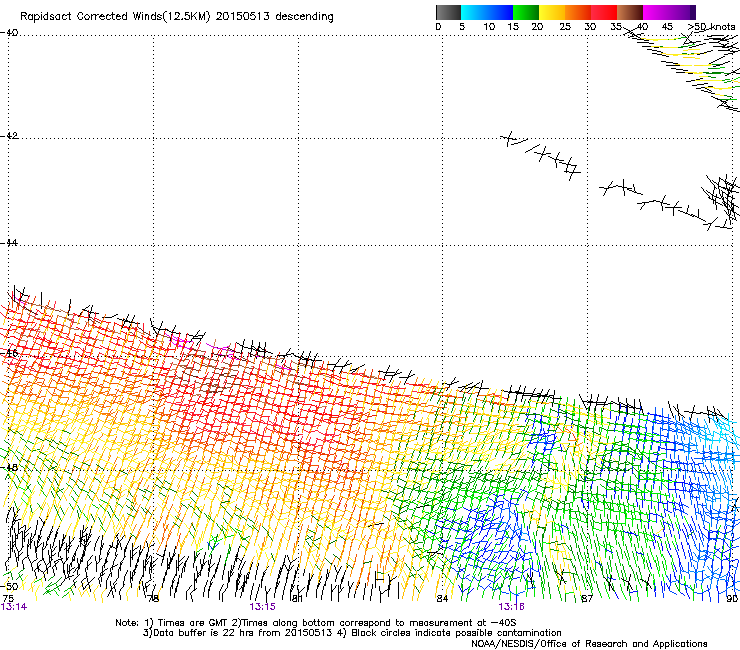Click the orange 25-30 knots legend band

click(578, 12)
